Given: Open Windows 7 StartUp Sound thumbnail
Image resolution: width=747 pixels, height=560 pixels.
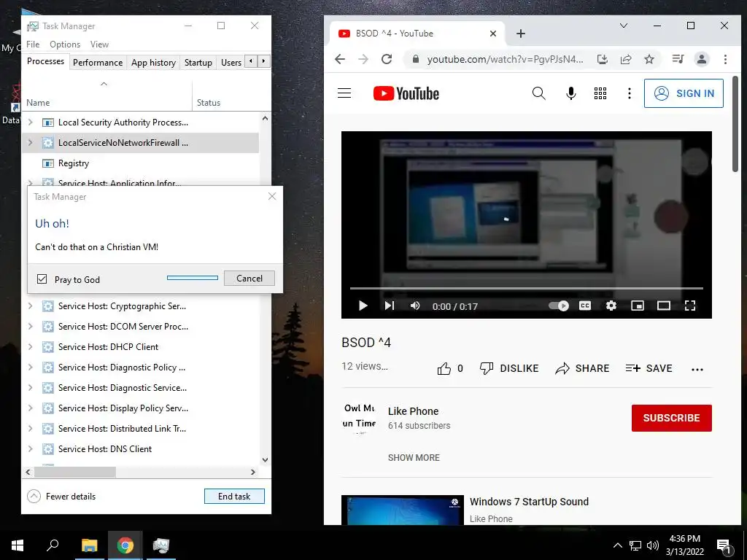Looking at the screenshot, I should pyautogui.click(x=403, y=510).
